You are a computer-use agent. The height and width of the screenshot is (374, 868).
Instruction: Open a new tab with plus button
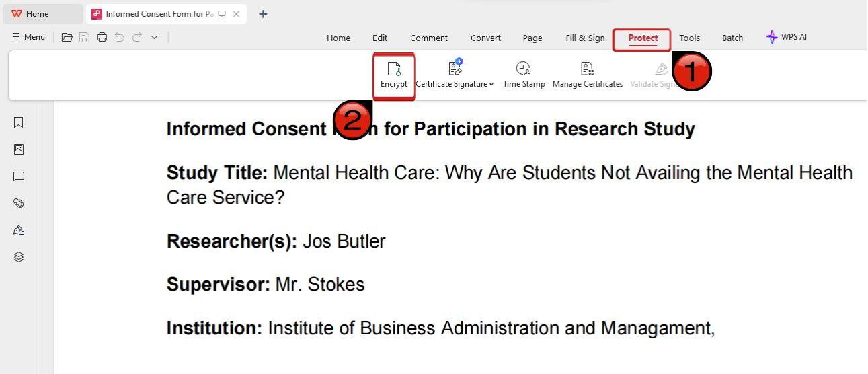coord(263,13)
